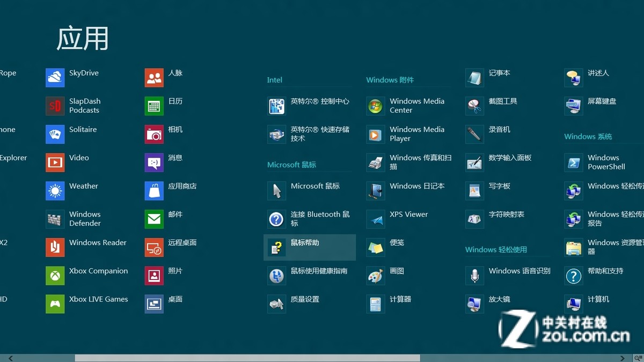Open the Weather app tile

point(55,190)
